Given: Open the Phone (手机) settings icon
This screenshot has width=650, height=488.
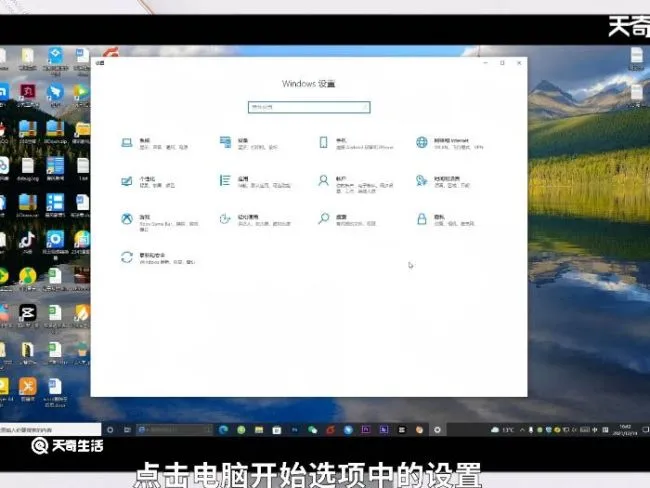Looking at the screenshot, I should point(323,142).
